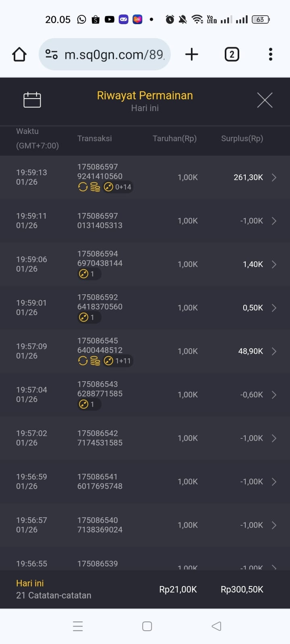Tap the site settings icon in address bar

(52, 54)
